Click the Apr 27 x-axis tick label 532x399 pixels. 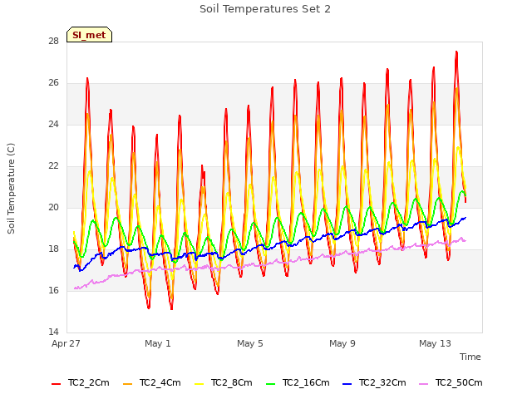(x=66, y=343)
